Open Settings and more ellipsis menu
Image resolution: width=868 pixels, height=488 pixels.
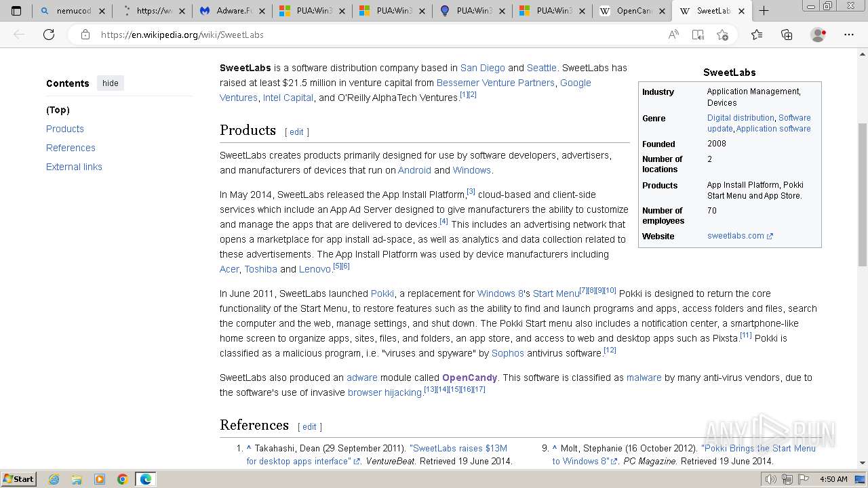849,35
